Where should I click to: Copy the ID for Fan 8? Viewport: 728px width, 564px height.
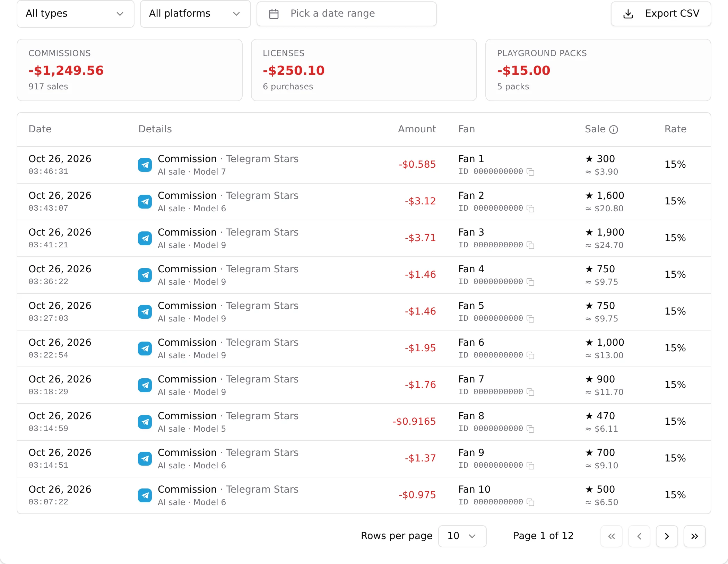tap(530, 429)
